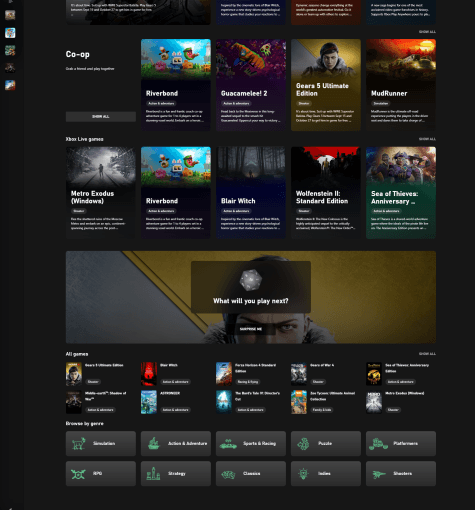This screenshot has height=510, width=475.
Task: Open the Gears 5 Ultimate Edition co-op card
Action: (326, 85)
